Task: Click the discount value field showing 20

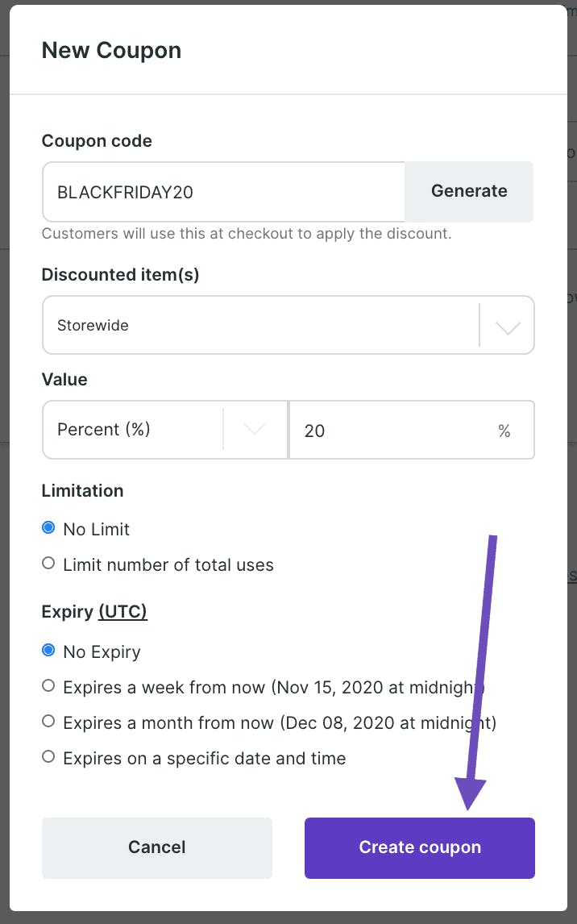Action: coord(412,431)
